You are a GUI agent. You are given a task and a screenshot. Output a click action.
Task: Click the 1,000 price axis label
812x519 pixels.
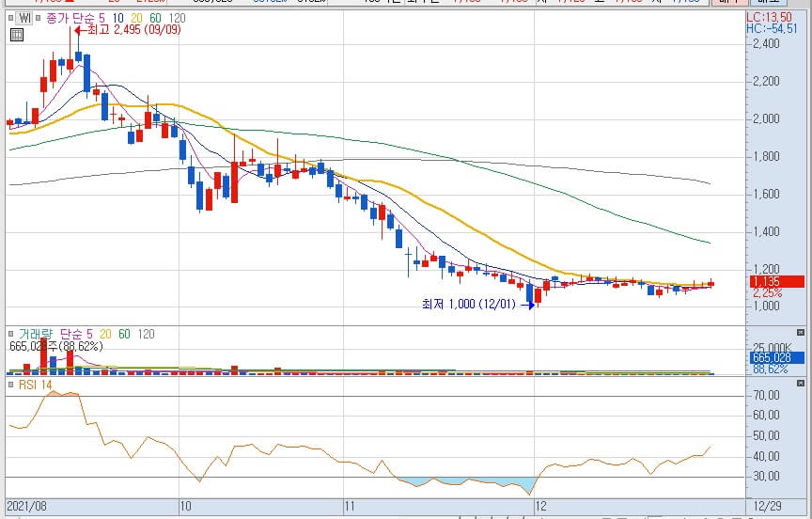(766, 306)
